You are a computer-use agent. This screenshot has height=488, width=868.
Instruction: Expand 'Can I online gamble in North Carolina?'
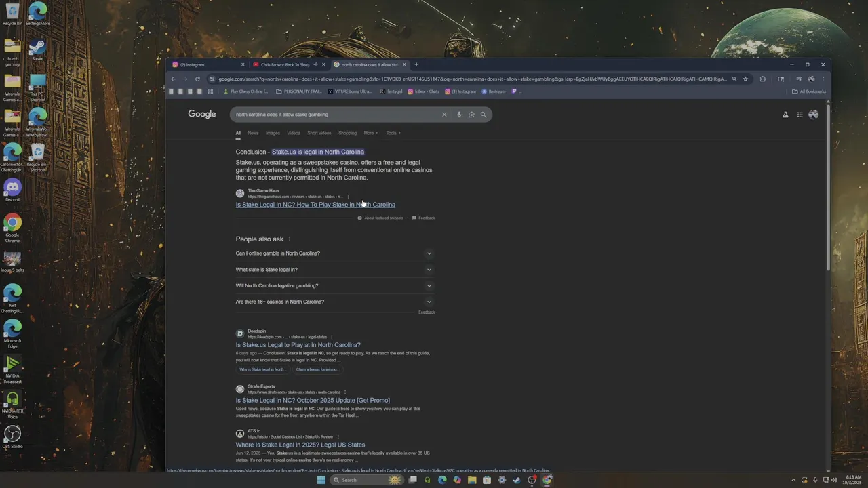335,253
